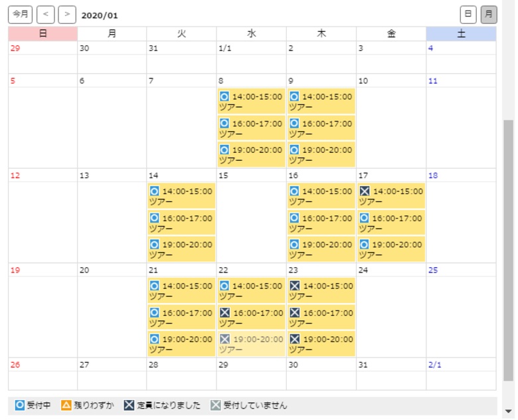Click the scrollbar down arrow
This screenshot has height=420, width=518.
(x=508, y=411)
